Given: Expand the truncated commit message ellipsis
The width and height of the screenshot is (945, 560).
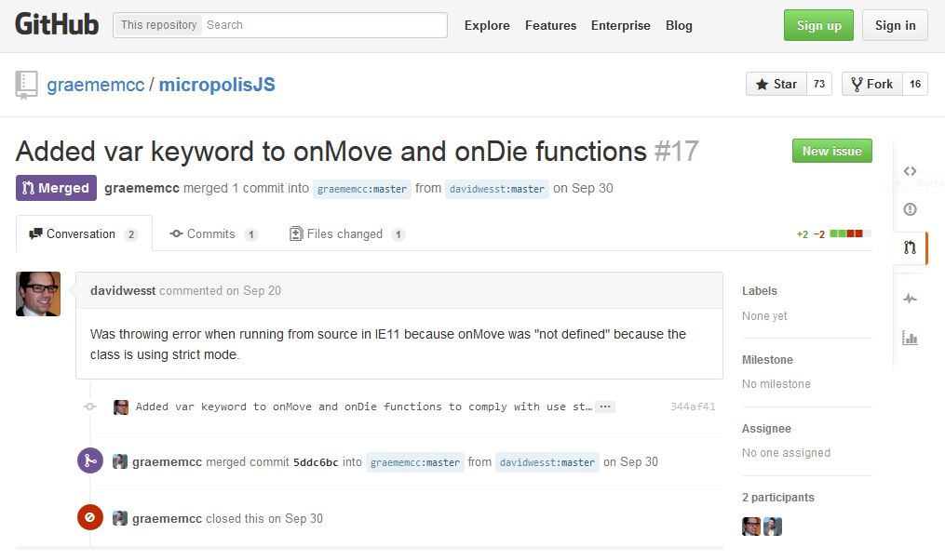Looking at the screenshot, I should coord(605,407).
